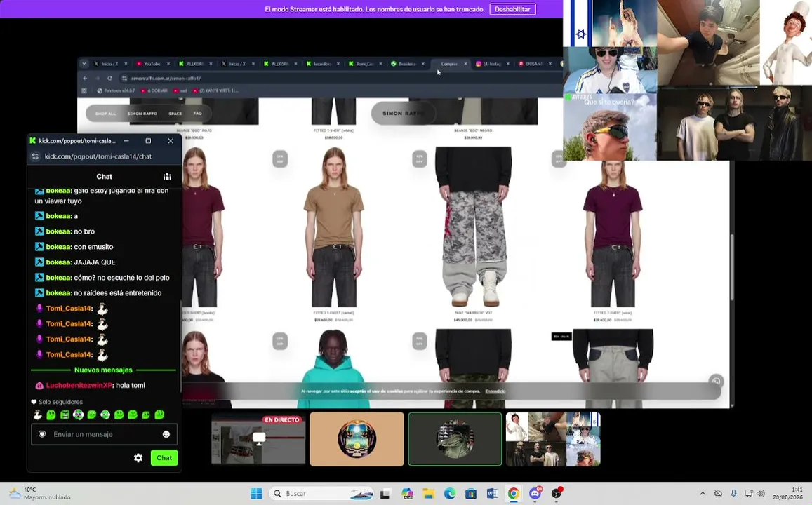The image size is (812, 505).
Task: Open the emoji picker smiley icon
Action: pyautogui.click(x=166, y=434)
